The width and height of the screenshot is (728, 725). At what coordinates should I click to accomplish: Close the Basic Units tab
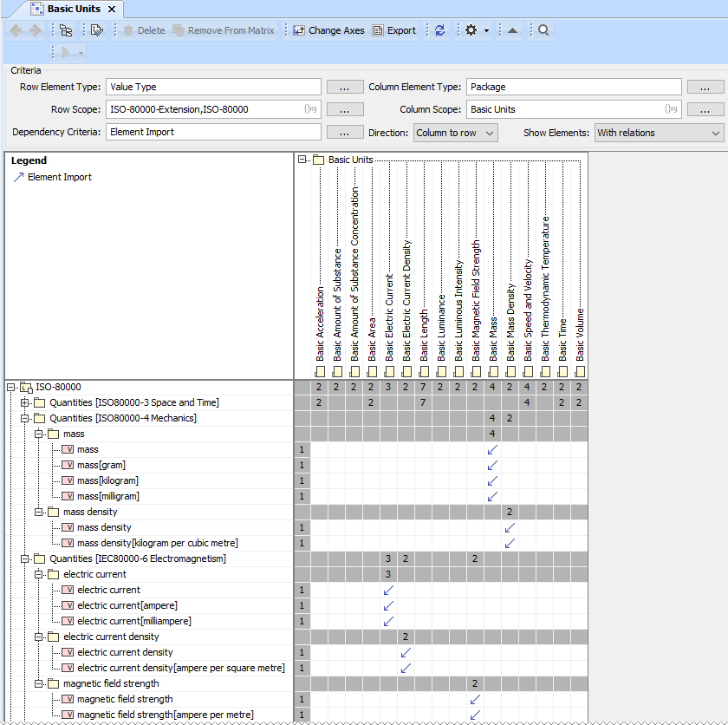pos(112,9)
